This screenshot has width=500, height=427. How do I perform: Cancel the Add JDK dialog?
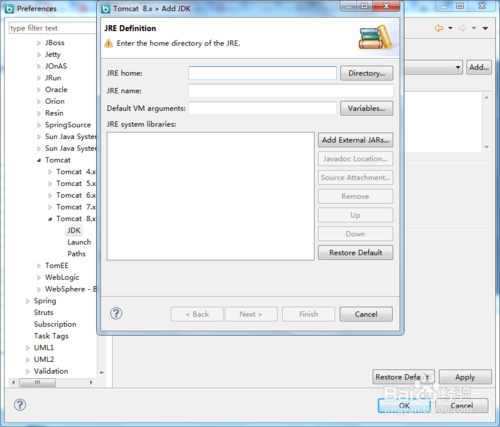366,314
